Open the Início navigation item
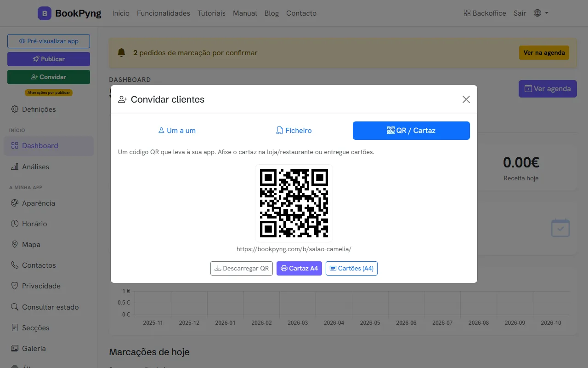 (121, 13)
